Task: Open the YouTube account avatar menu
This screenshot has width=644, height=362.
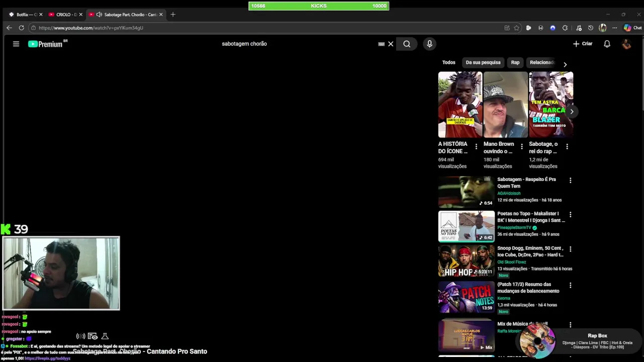Action: point(626,44)
